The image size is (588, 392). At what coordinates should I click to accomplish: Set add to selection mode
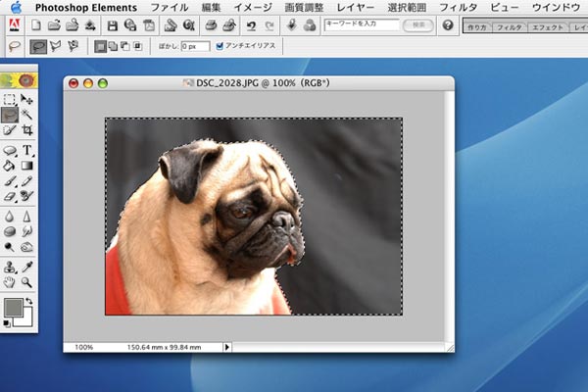113,46
